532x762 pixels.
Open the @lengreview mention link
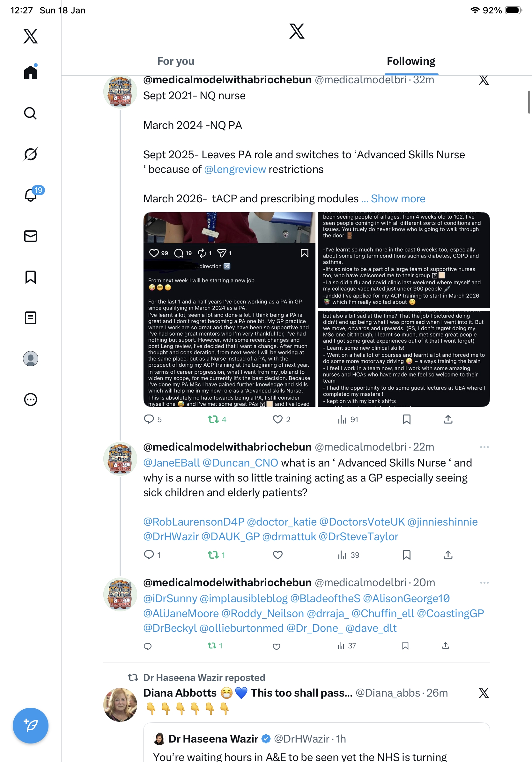[235, 169]
